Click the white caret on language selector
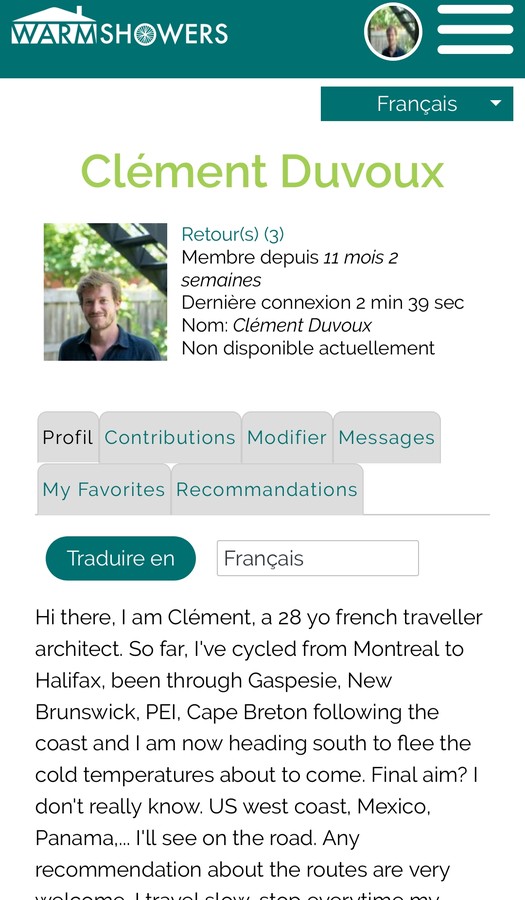This screenshot has width=525, height=900. [496, 103]
